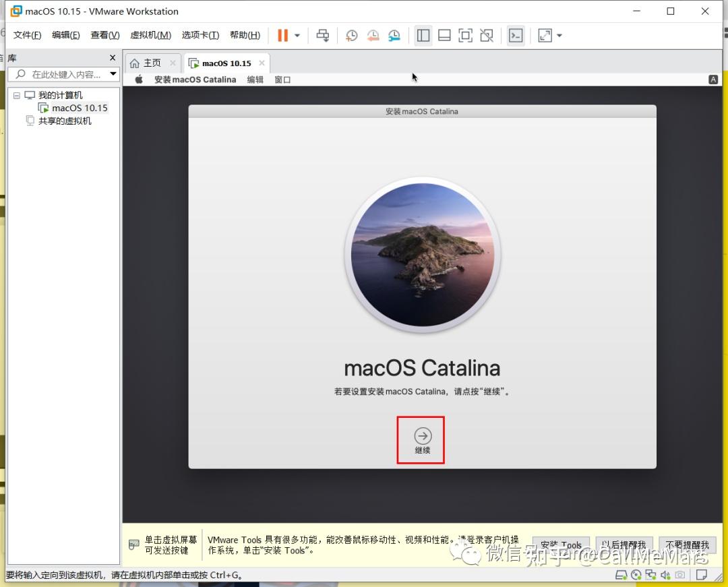The image size is (728, 587).
Task: Click the macOS Catalina island image
Action: (x=423, y=255)
